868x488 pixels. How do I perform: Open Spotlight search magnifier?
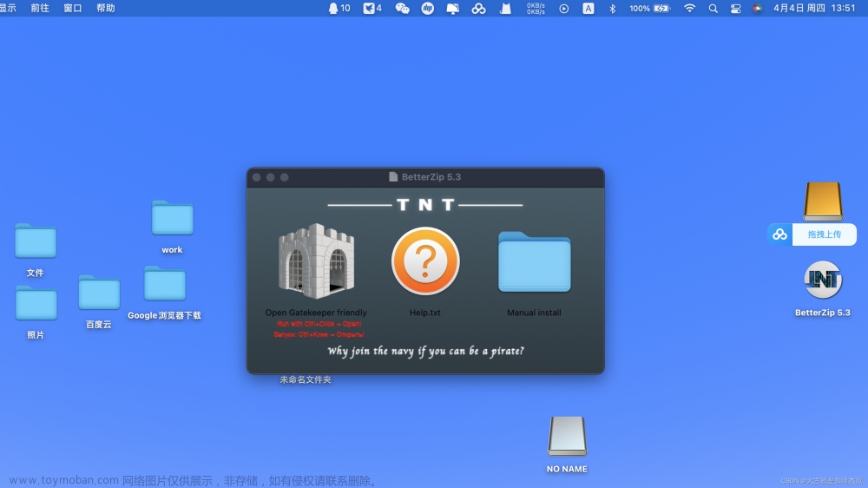tap(713, 9)
